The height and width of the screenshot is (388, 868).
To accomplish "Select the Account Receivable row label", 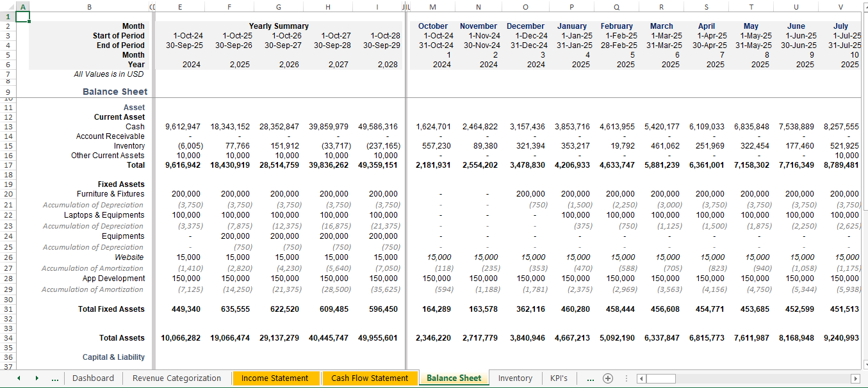I will (110, 136).
